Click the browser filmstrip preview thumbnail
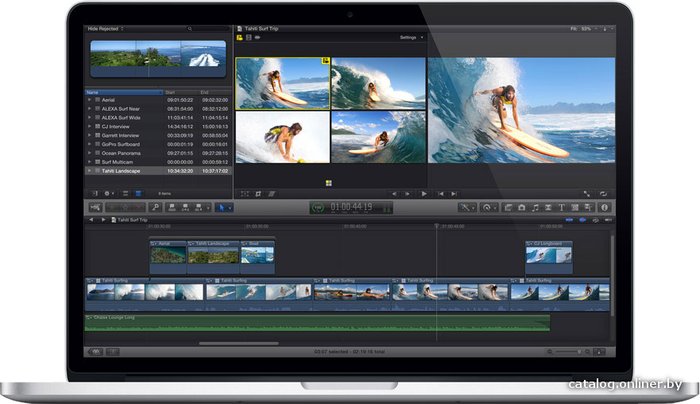Viewport: 700px width, 404px height. (x=158, y=59)
